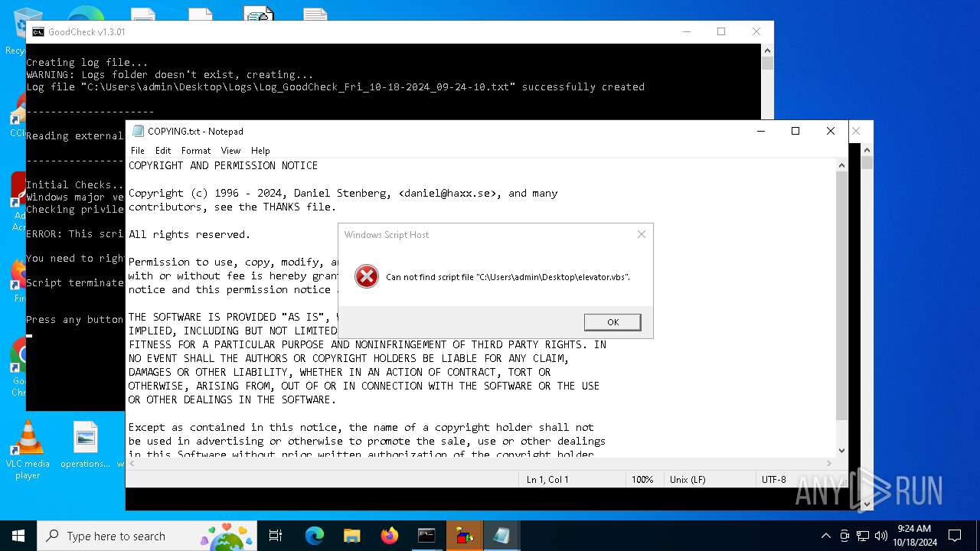Select the operations desktop image file
The height and width of the screenshot is (551, 980).
(x=86, y=445)
